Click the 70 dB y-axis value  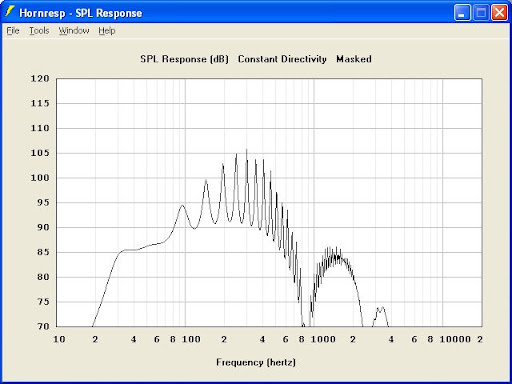tap(43, 326)
